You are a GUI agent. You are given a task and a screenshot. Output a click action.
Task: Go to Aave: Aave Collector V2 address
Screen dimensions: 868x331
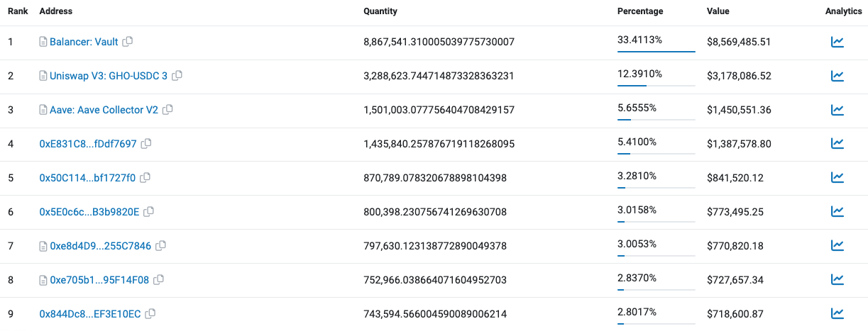click(104, 110)
